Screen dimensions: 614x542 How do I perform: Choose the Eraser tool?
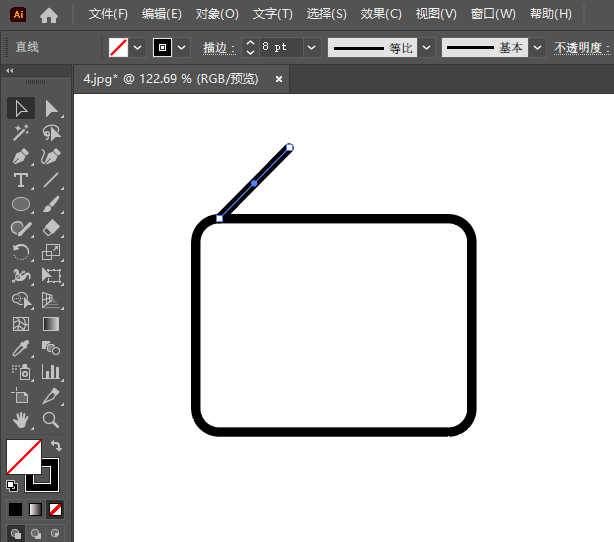pyautogui.click(x=51, y=228)
